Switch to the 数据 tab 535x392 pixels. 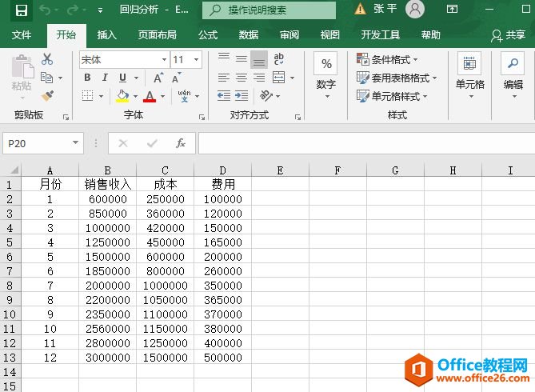click(x=249, y=35)
